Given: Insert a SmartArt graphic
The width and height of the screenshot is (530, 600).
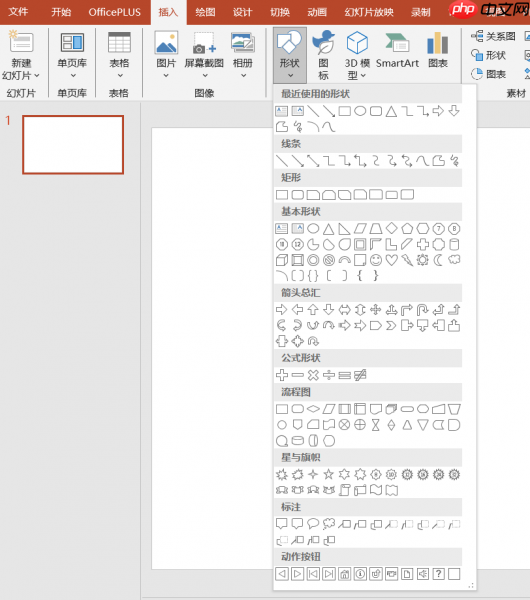Looking at the screenshot, I should pyautogui.click(x=397, y=51).
